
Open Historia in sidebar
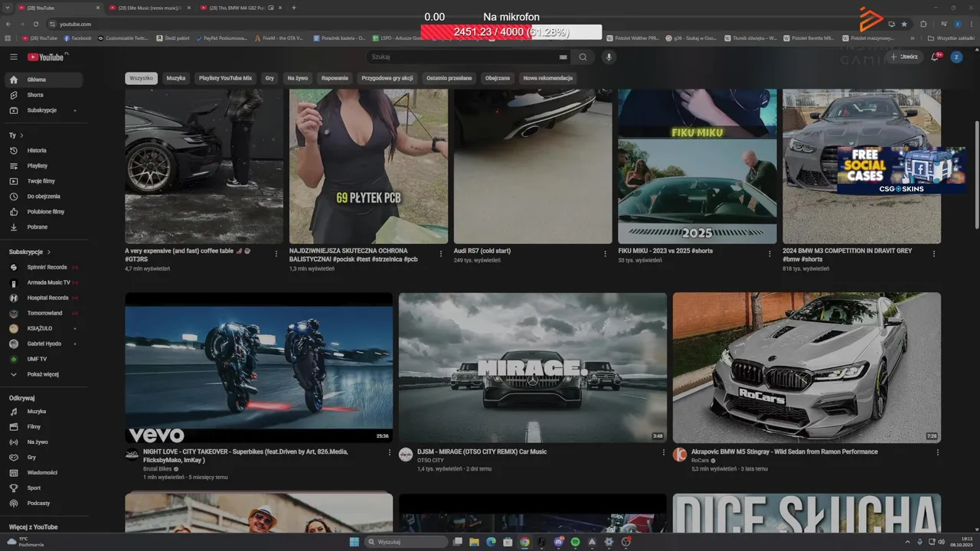pyautogui.click(x=43, y=151)
